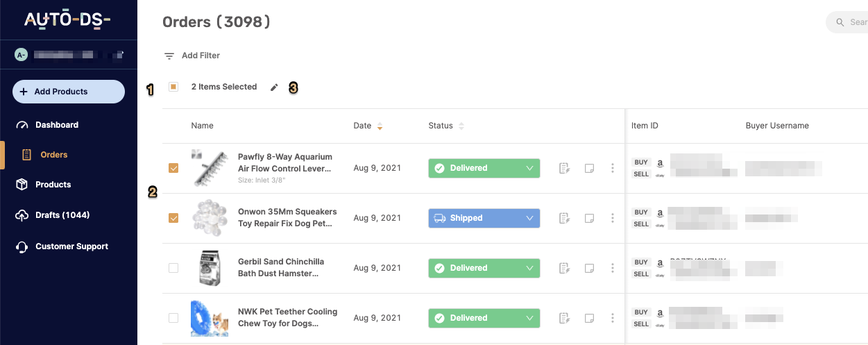Sort orders by the Date column arrow

(380, 126)
